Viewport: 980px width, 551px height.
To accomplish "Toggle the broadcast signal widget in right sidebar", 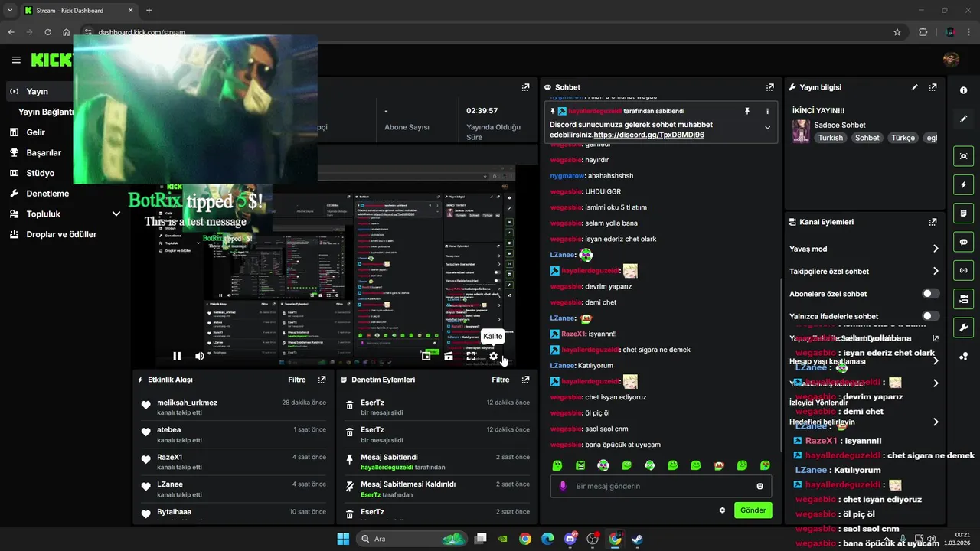I will (963, 270).
